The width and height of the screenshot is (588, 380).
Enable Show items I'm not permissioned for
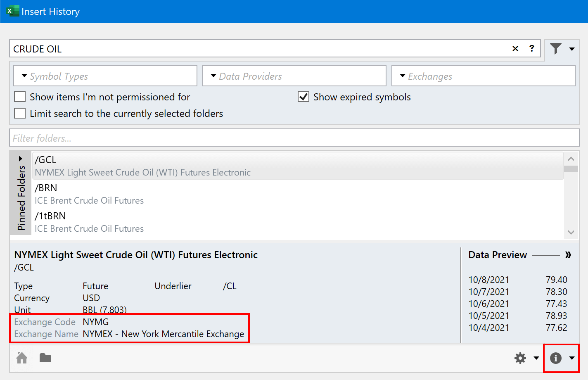point(20,97)
